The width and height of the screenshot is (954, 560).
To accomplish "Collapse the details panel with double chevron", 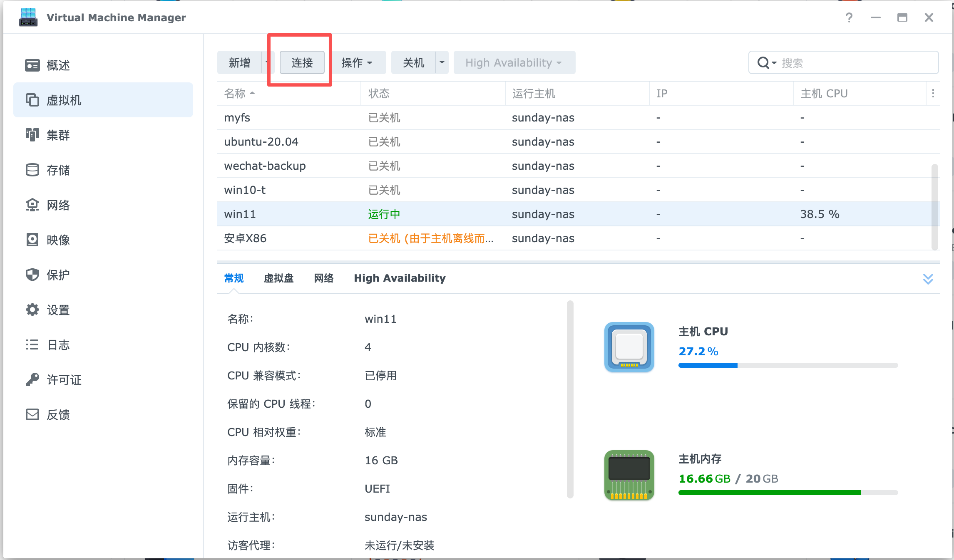I will [928, 279].
